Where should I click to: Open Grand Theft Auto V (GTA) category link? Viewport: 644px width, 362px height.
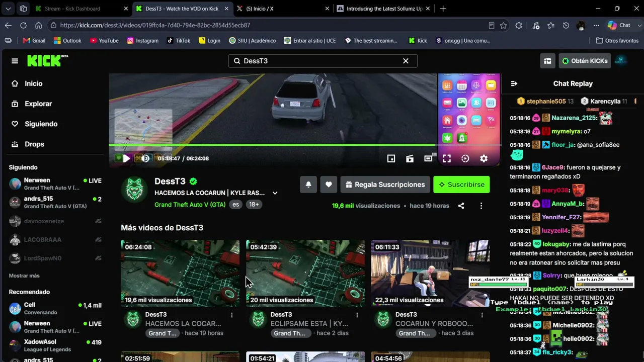click(x=190, y=205)
